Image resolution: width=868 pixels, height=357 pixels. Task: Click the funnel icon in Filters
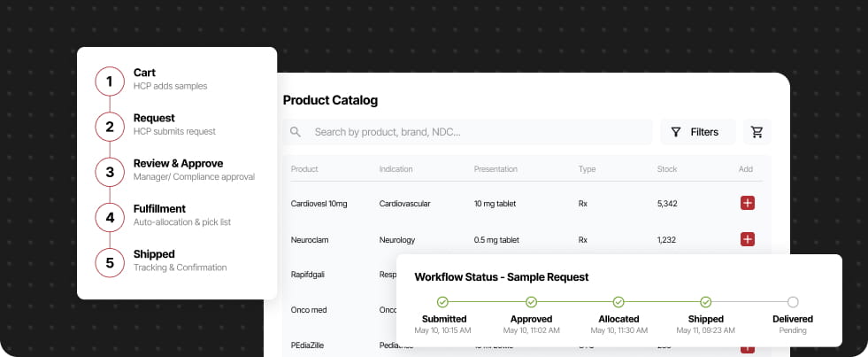676,132
